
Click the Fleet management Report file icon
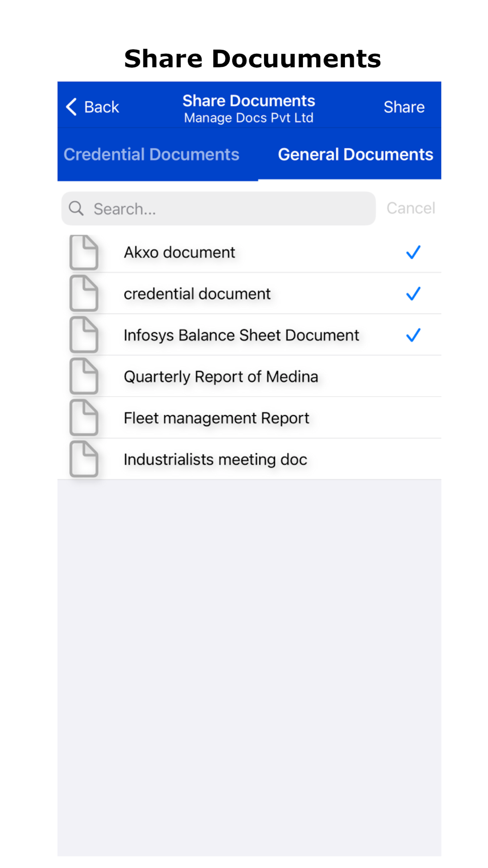click(x=84, y=418)
